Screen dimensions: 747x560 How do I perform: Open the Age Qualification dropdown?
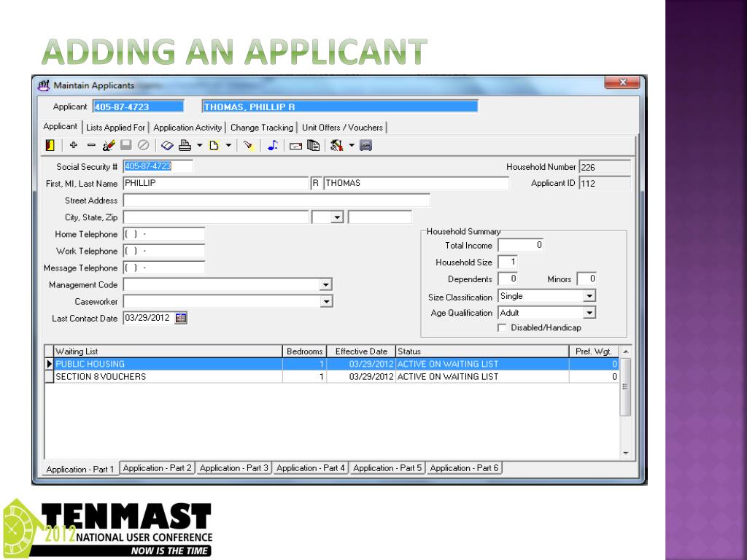[590, 313]
